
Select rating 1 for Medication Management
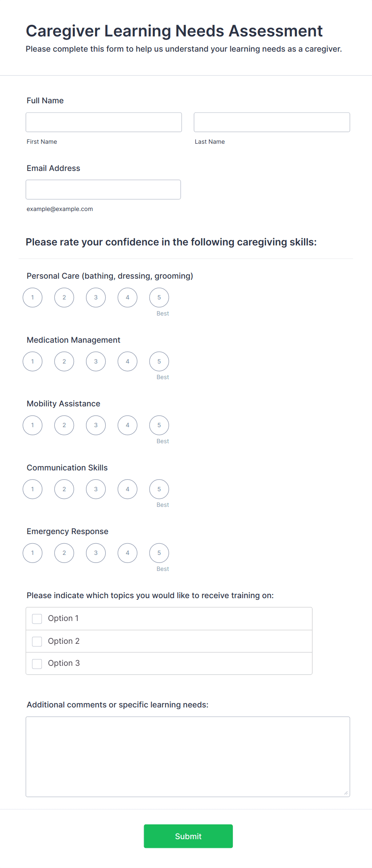pos(32,361)
